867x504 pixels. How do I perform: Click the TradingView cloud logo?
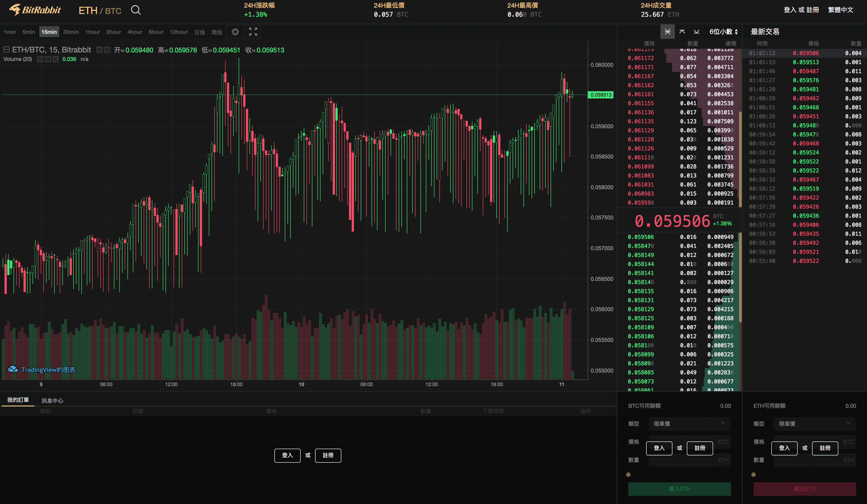13,369
